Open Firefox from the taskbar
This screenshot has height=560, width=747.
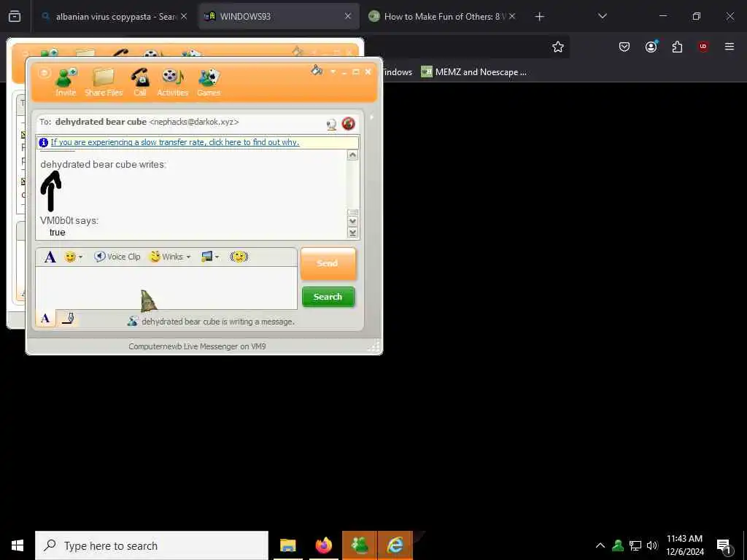point(323,545)
